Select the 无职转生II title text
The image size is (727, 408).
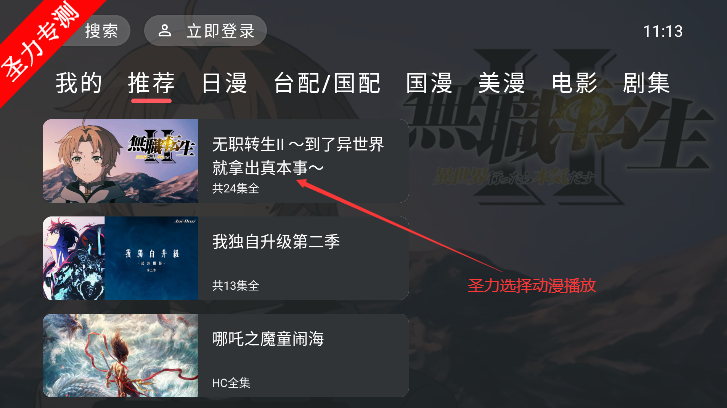coord(298,156)
